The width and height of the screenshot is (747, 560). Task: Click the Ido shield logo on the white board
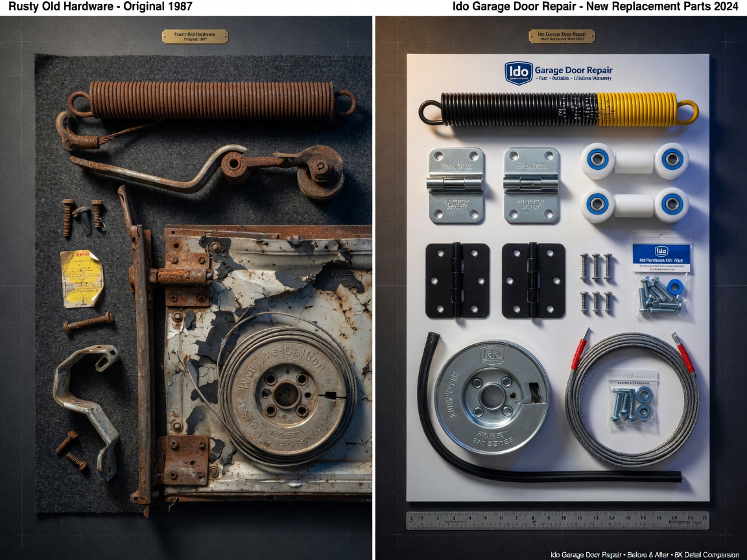point(518,73)
